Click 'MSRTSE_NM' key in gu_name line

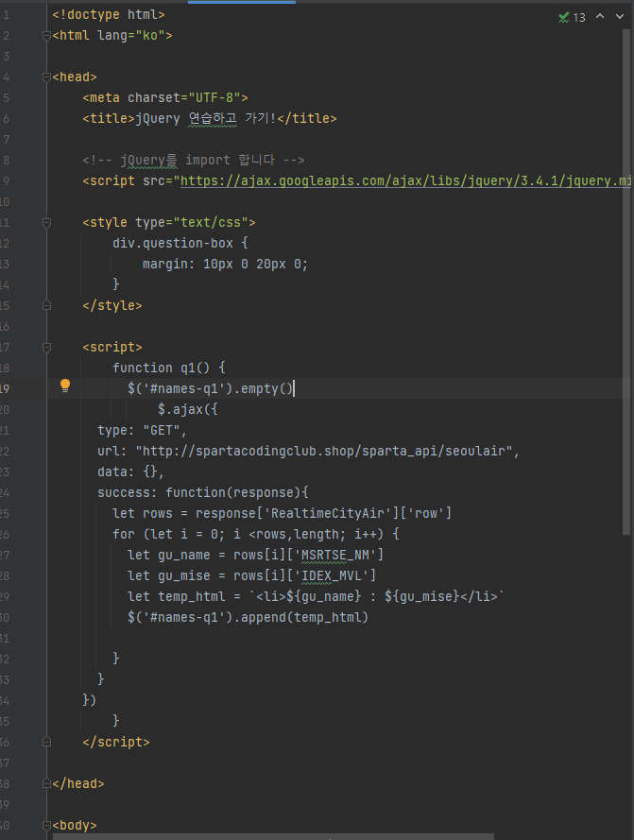(x=335, y=556)
